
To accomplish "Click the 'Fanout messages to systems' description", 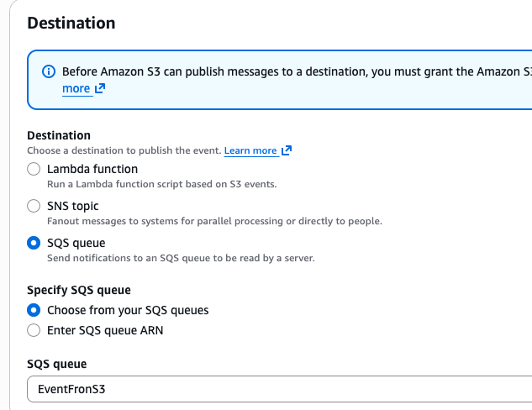I will pos(214,221).
